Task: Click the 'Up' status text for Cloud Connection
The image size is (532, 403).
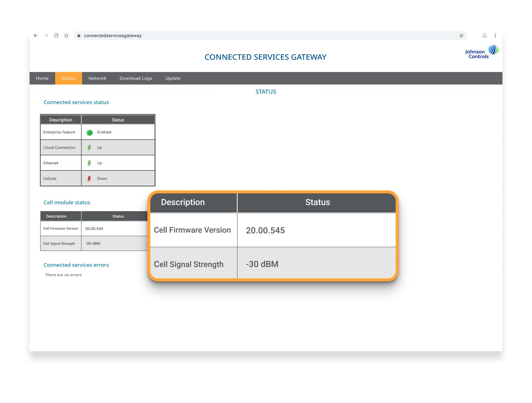Action: coord(100,148)
